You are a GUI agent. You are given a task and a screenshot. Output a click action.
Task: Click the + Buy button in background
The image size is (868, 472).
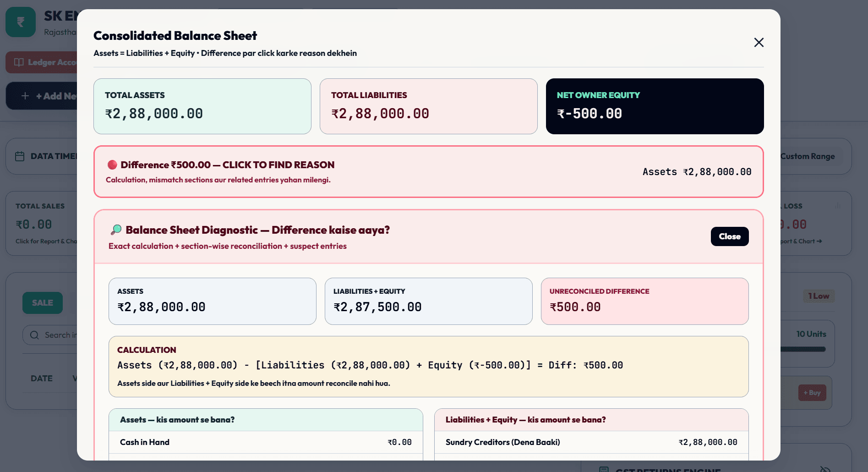click(x=812, y=393)
